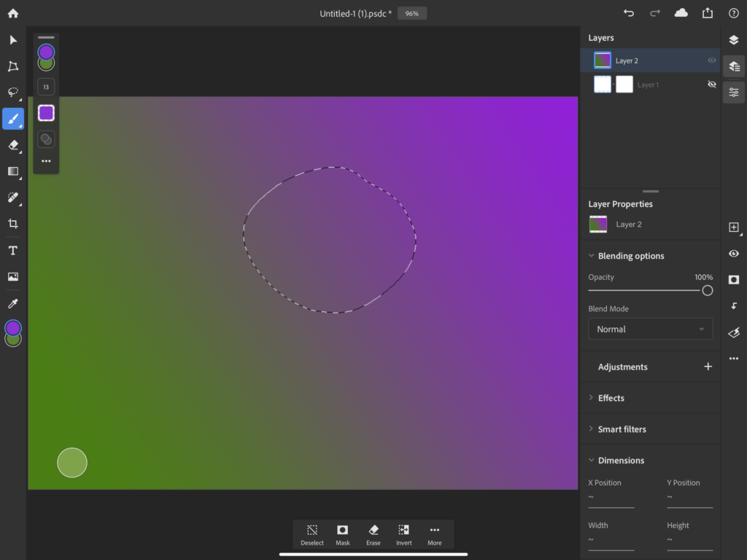Hide Layer 2 with its eye icon
Image resolution: width=747 pixels, height=560 pixels.
(712, 61)
